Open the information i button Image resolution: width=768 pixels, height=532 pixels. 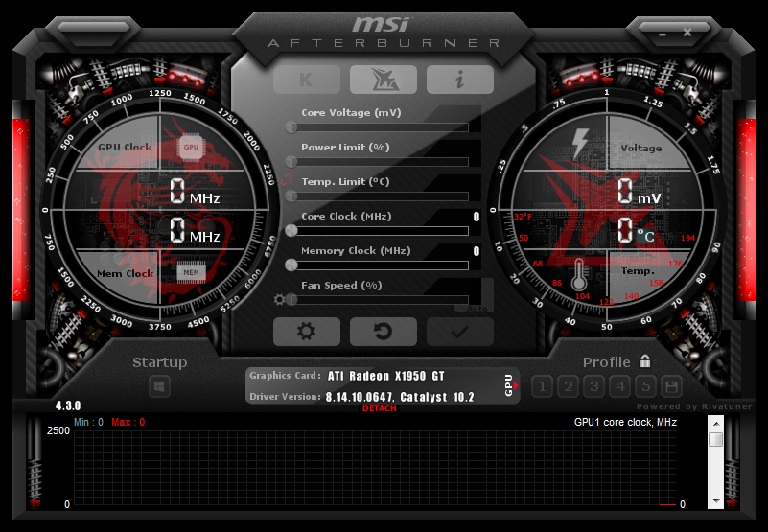460,80
